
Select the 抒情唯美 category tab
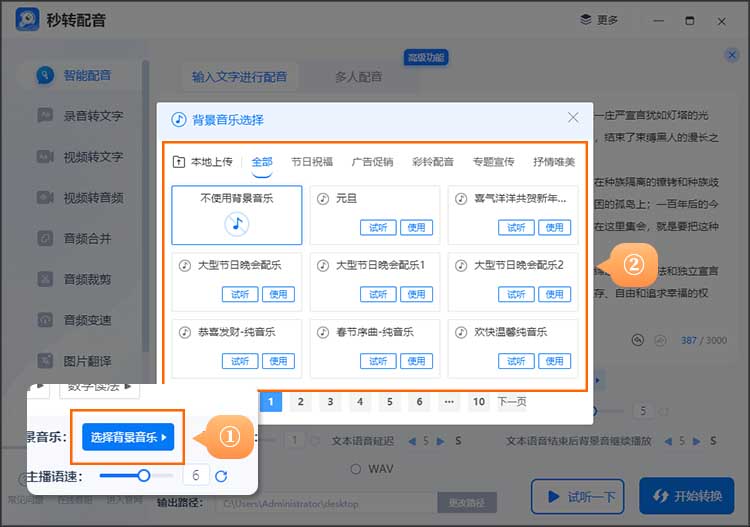[554, 162]
